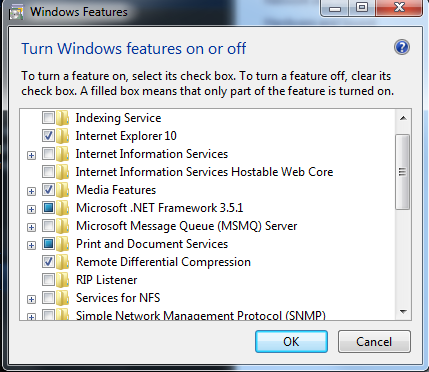Click the Internet Explorer 10 folder icon
This screenshot has height=372, width=429.
click(x=62, y=136)
